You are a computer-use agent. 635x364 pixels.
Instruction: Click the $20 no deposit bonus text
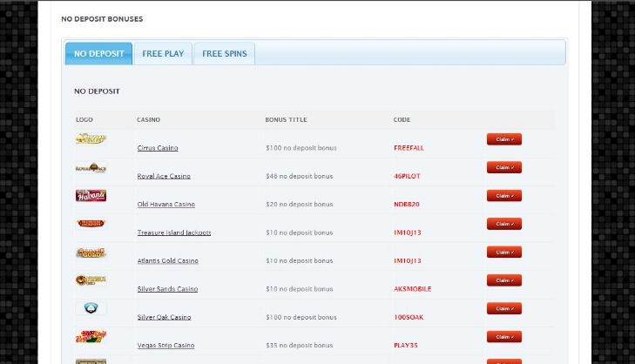coord(300,204)
